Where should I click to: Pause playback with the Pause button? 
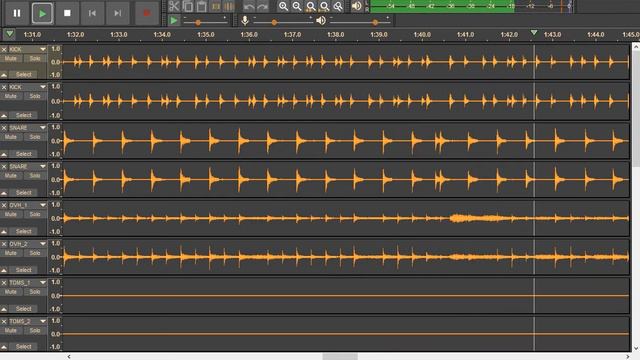tap(17, 13)
